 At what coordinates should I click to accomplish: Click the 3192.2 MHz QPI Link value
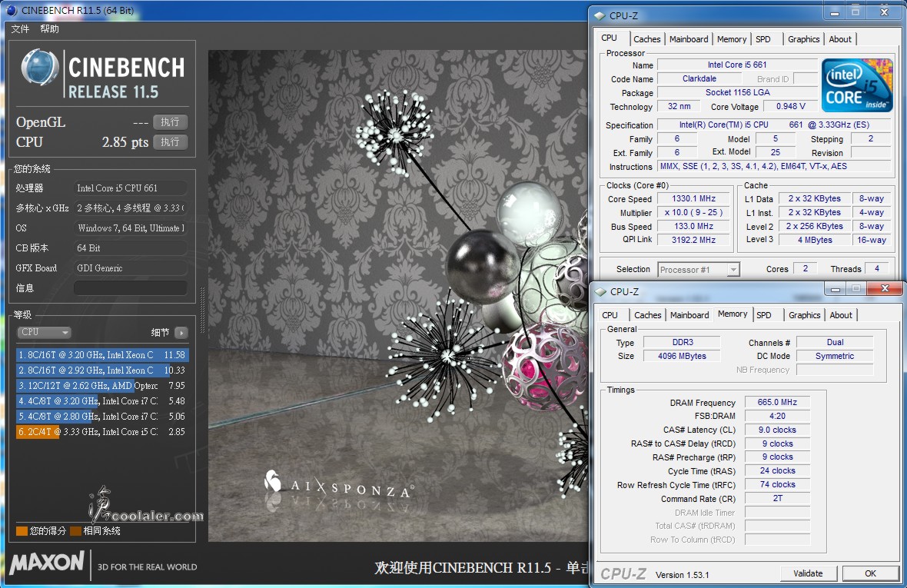click(x=693, y=240)
